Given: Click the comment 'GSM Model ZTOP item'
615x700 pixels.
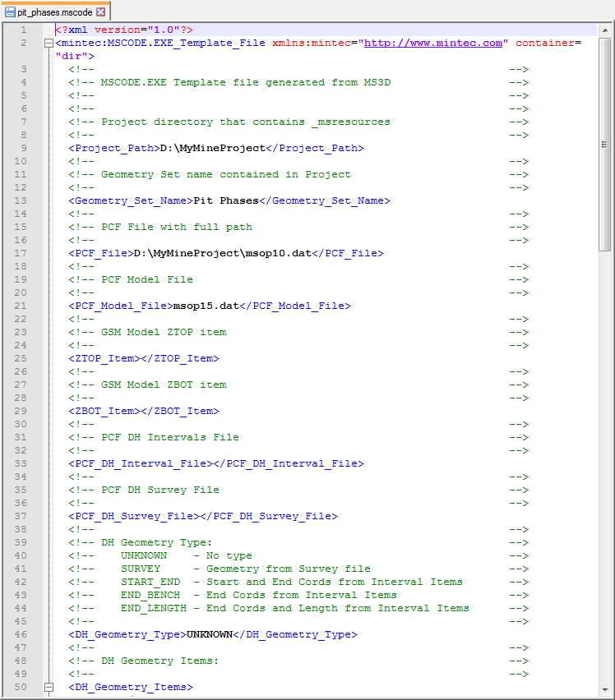Looking at the screenshot, I should (x=164, y=333).
